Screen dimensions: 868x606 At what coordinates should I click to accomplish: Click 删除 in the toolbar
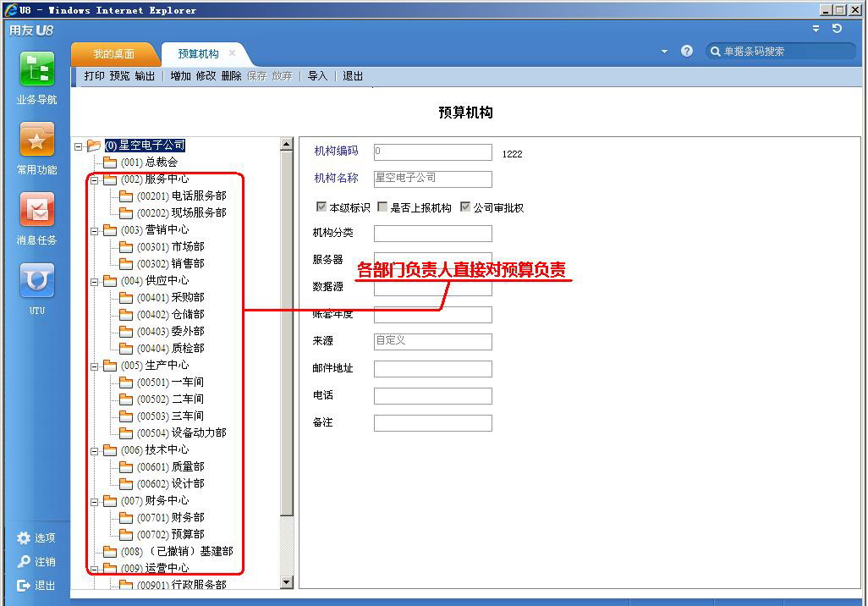click(x=232, y=76)
